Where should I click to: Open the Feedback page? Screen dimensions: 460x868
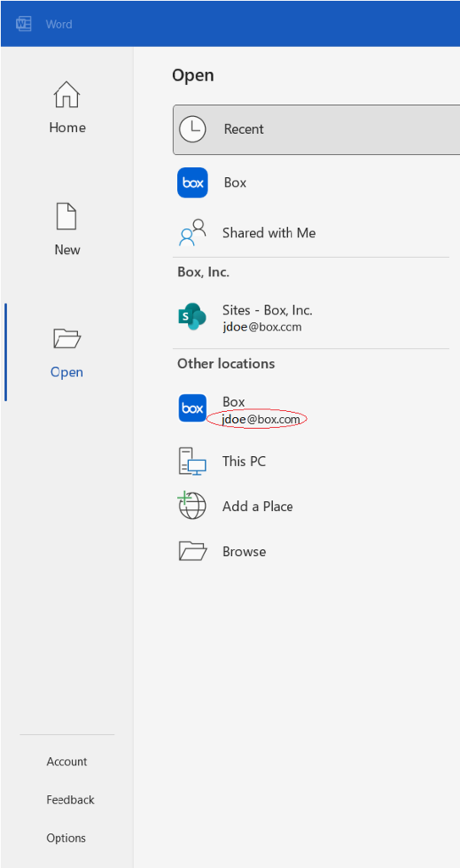(x=70, y=800)
